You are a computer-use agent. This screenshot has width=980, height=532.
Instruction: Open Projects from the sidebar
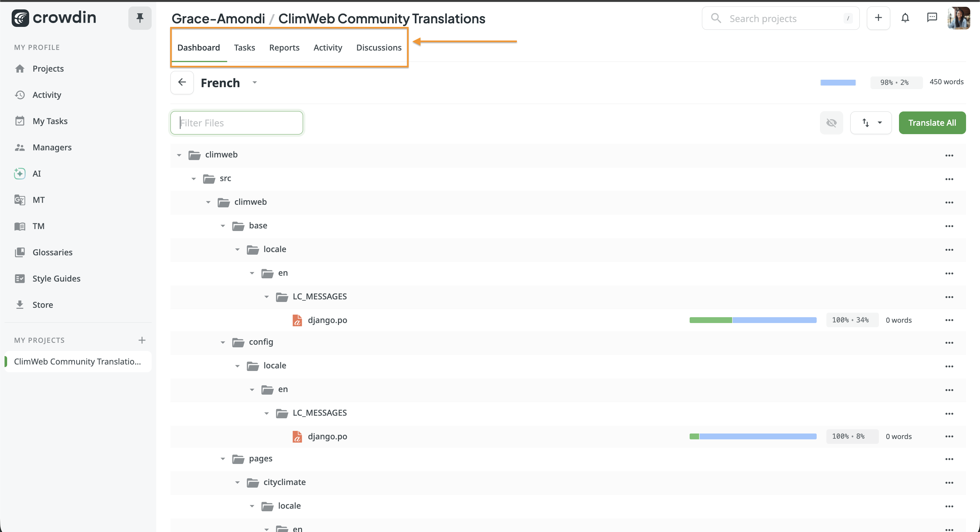[x=48, y=68]
